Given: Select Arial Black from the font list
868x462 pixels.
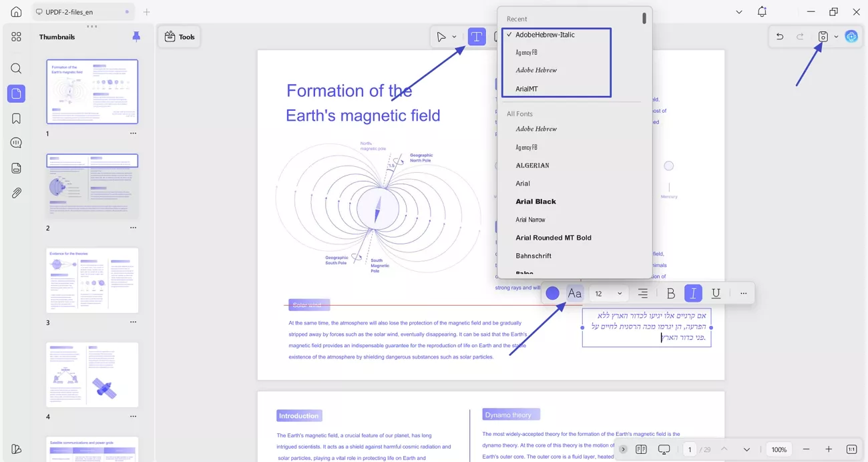Looking at the screenshot, I should (x=535, y=201).
